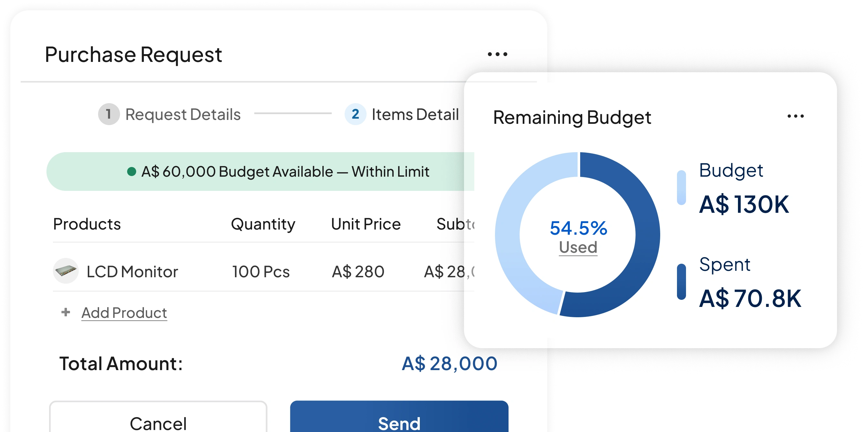Click the Spent legend label
The height and width of the screenshot is (432, 868).
point(724,265)
